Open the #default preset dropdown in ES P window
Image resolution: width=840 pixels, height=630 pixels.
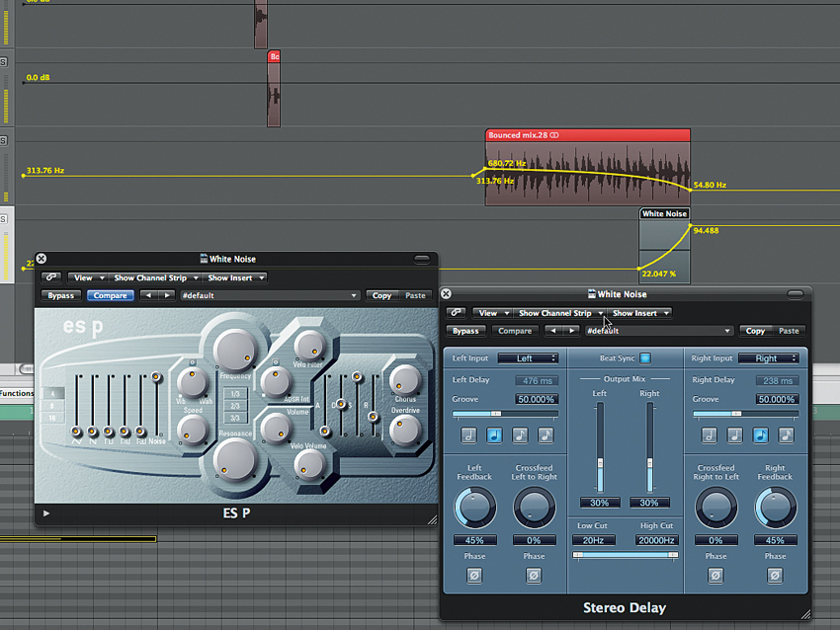(269, 295)
